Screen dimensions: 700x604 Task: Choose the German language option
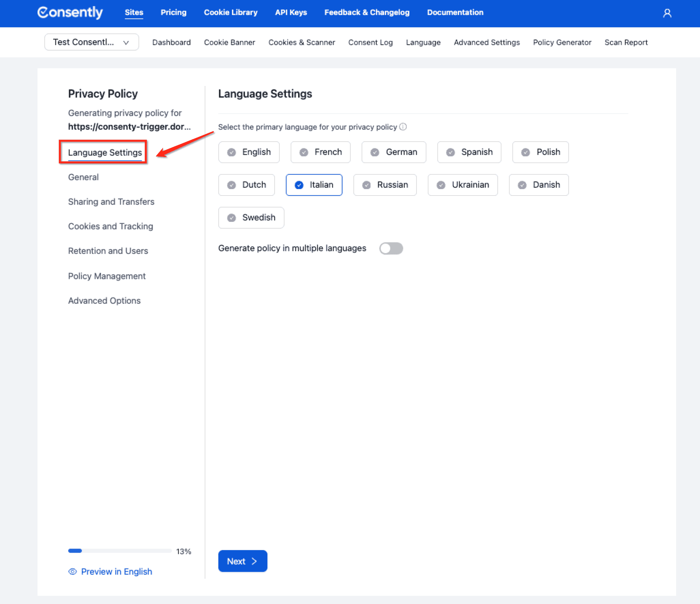(x=394, y=152)
